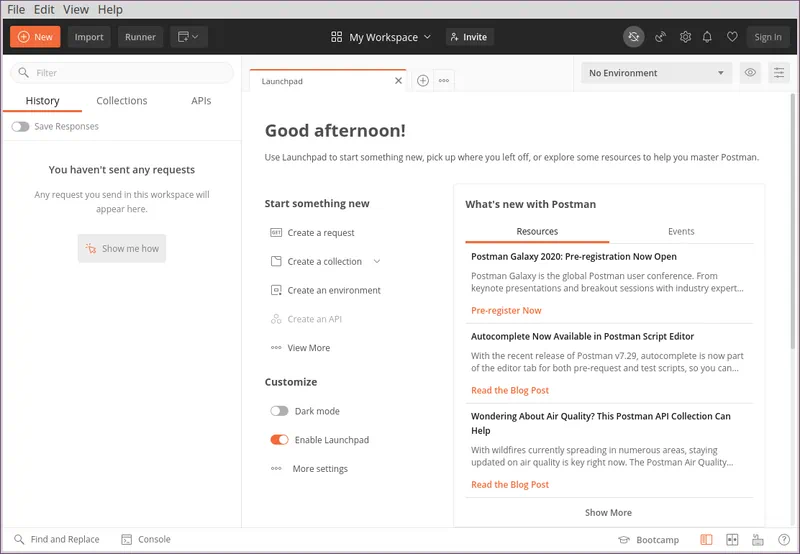Viewport: 800px width, 554px height.
Task: Open the Console in status bar
Action: (x=145, y=539)
